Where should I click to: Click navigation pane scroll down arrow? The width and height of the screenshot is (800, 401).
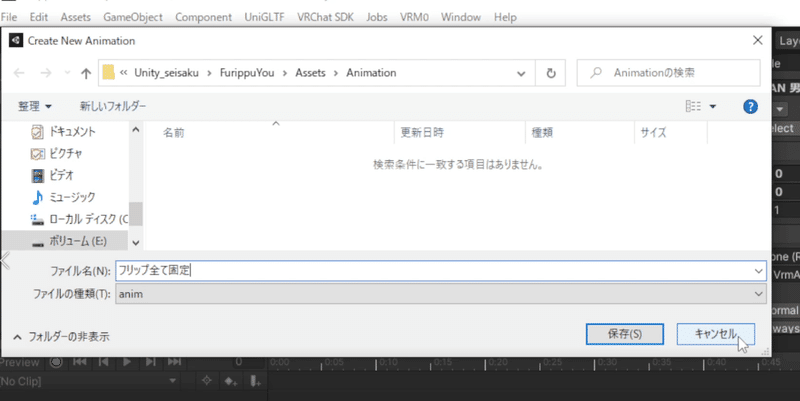[x=136, y=243]
